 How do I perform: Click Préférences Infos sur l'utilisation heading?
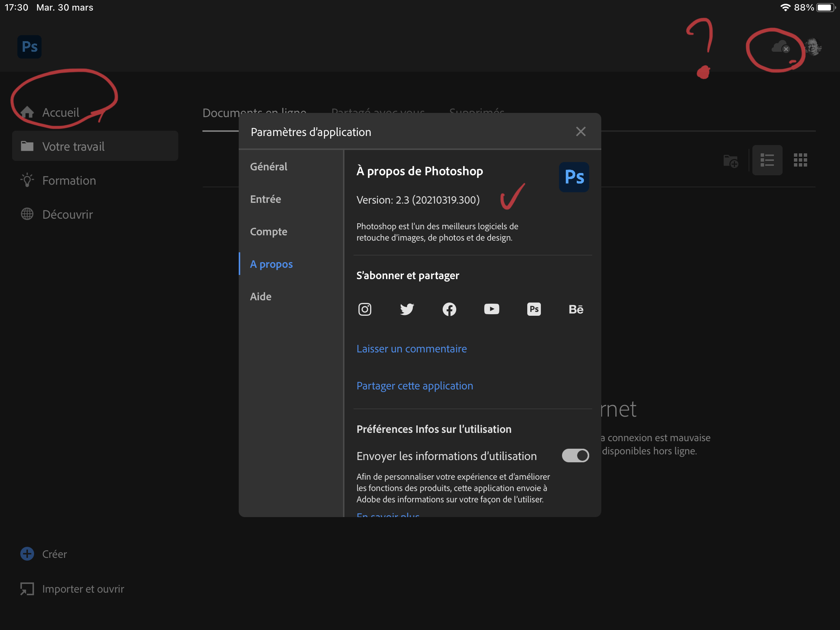[x=434, y=429]
